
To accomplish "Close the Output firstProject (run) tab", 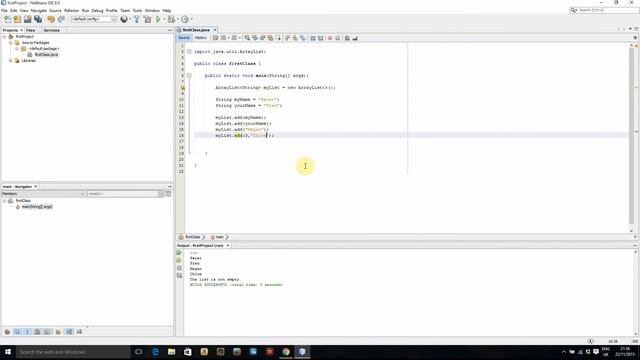I will click(228, 246).
